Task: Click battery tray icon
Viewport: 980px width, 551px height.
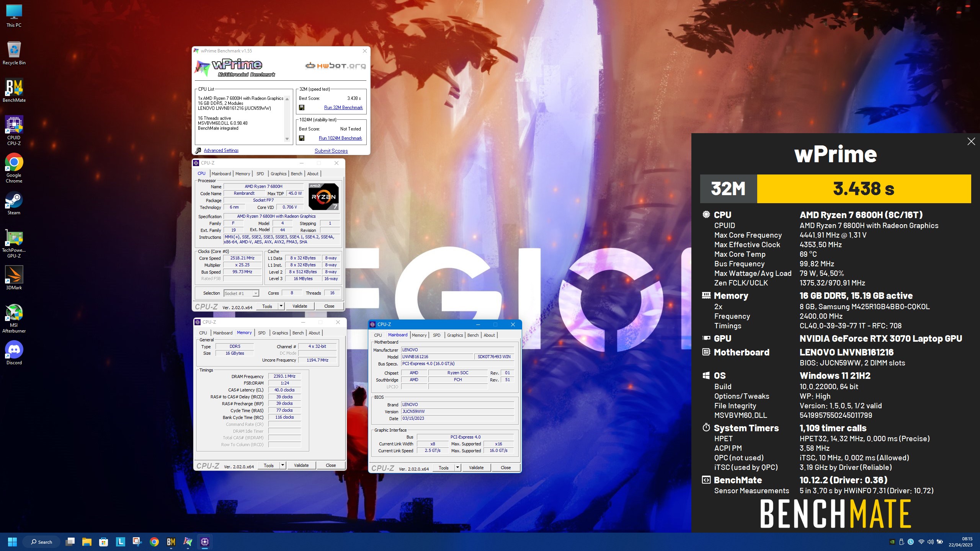Action: (x=940, y=542)
